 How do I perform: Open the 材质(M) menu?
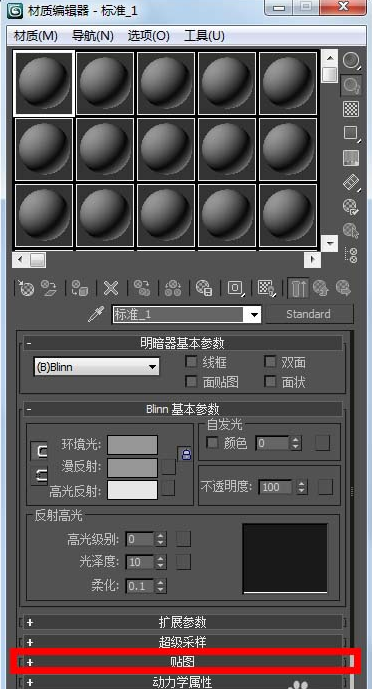click(x=36, y=36)
